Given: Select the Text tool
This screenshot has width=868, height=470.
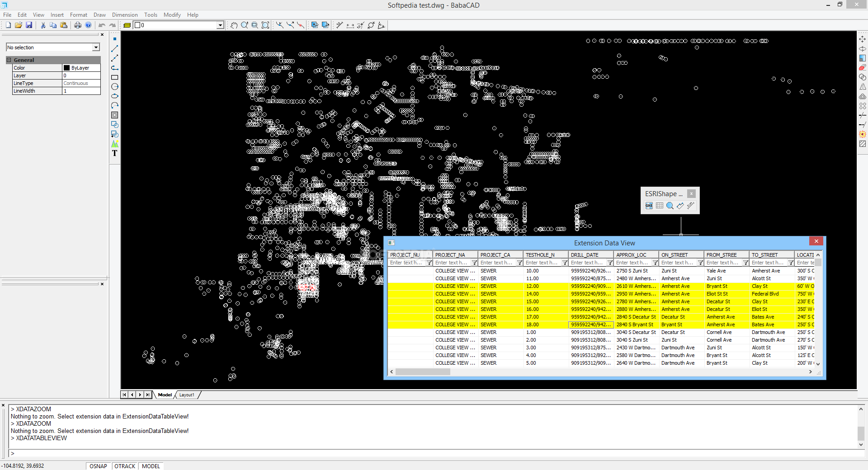Looking at the screenshot, I should click(x=115, y=153).
